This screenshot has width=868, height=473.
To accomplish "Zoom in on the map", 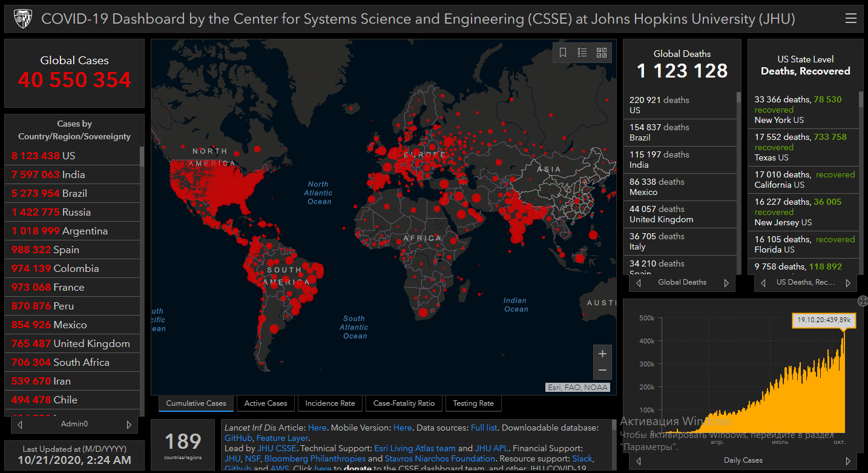I will tap(602, 354).
